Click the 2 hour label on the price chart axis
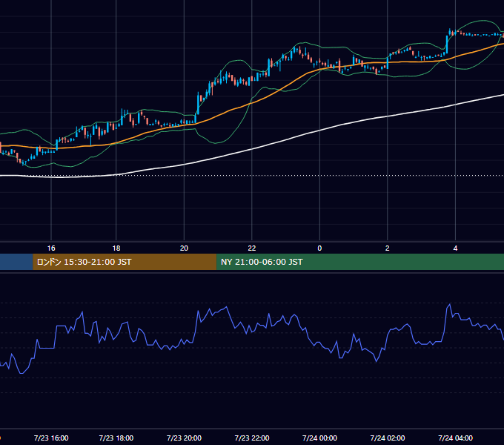Viewport: 504px width, 445px height. (x=388, y=248)
